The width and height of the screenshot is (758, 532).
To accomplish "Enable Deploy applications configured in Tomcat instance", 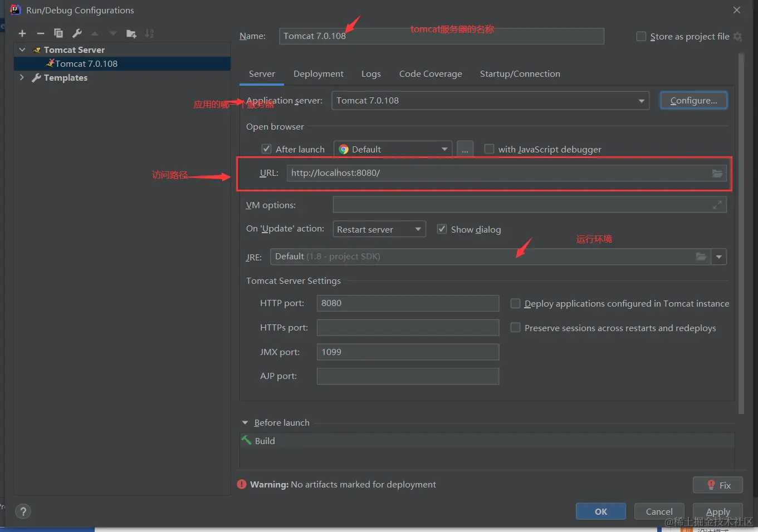I will [515, 303].
